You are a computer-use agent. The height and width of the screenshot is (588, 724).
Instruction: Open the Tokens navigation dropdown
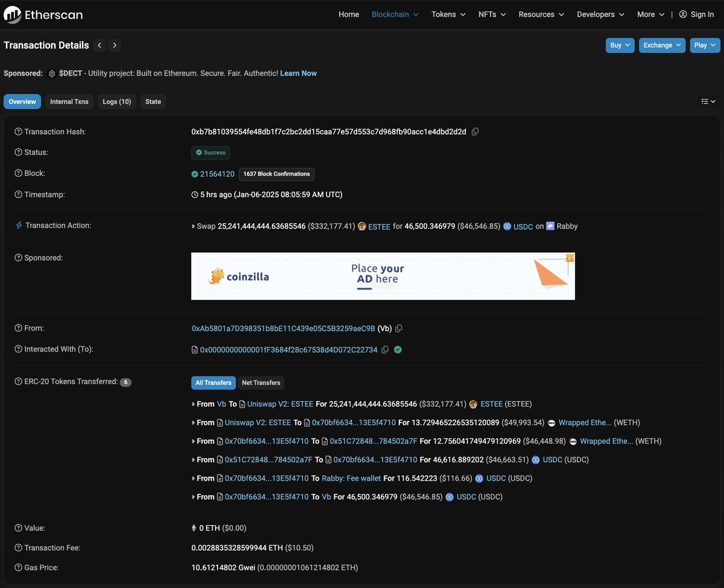(448, 14)
